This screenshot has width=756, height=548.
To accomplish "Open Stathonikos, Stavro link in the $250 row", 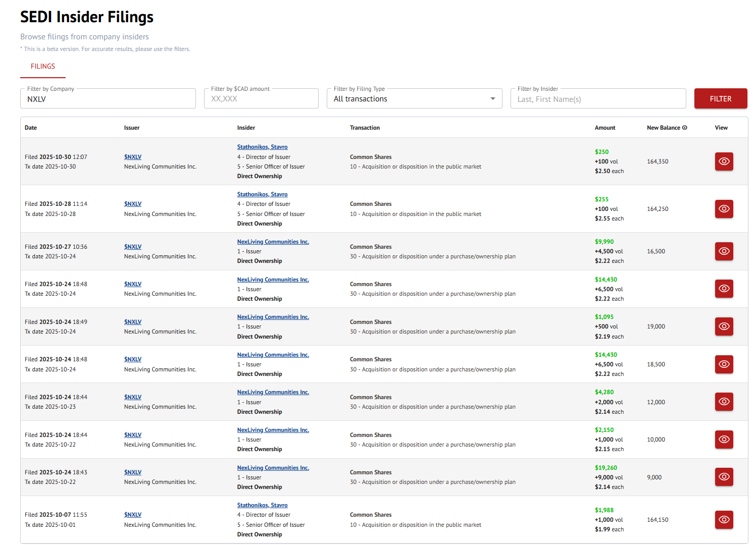I will click(x=263, y=147).
